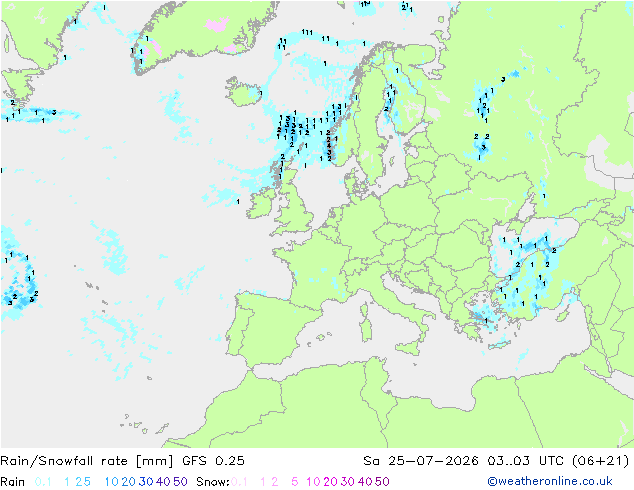The width and height of the screenshot is (634, 490).
Task: Click the island of Sardinia on the map
Action: (x=366, y=330)
